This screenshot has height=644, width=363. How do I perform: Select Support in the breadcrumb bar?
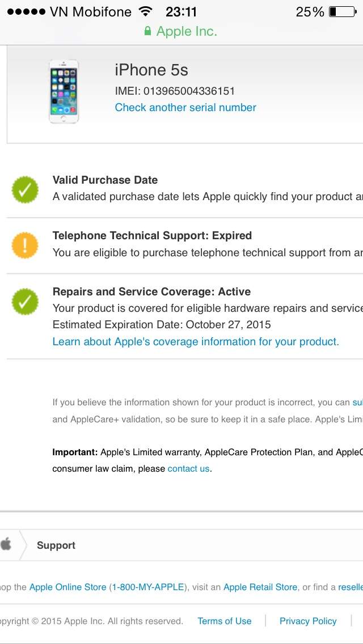point(56,545)
